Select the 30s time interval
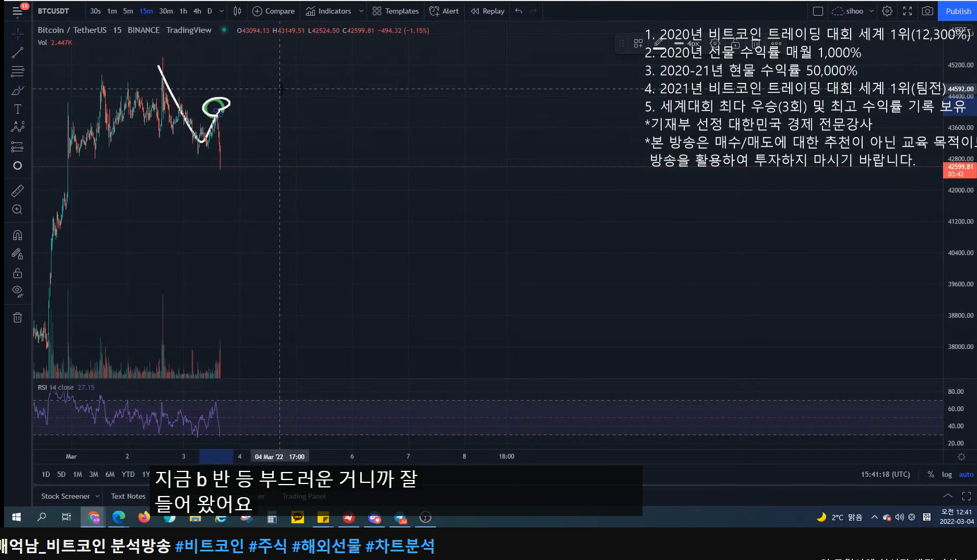 [95, 11]
